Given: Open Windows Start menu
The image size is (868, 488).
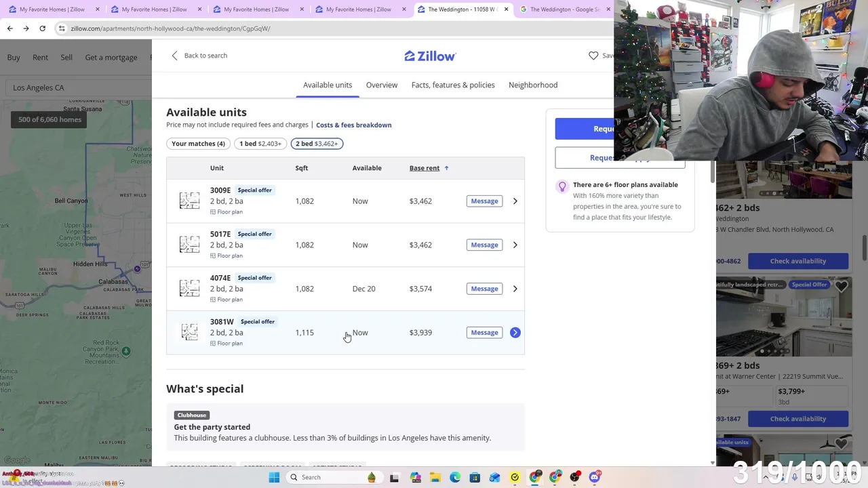Looking at the screenshot, I should coord(274,477).
